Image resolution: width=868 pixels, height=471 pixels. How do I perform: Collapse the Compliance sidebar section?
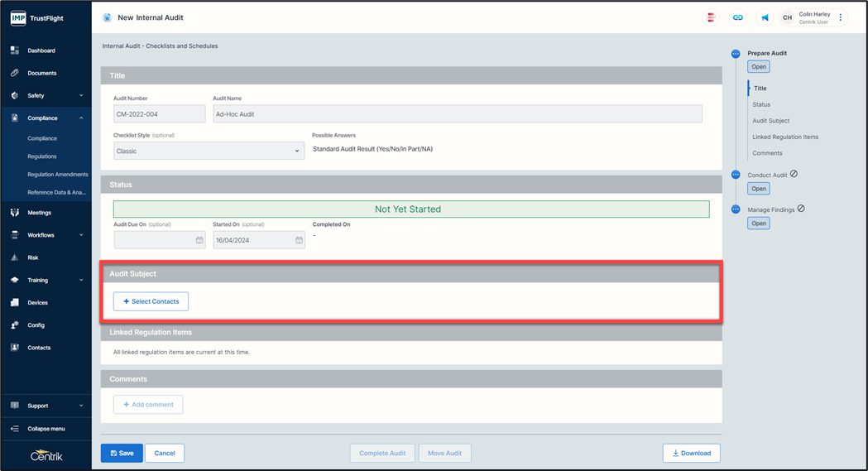(x=81, y=118)
